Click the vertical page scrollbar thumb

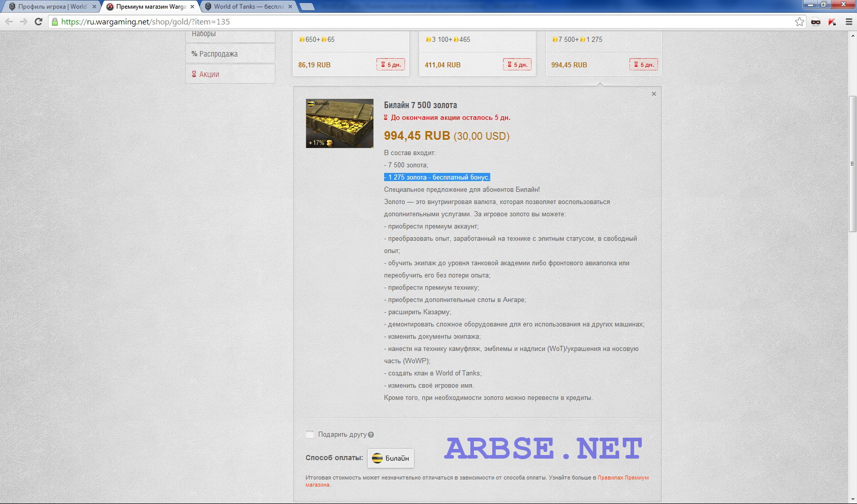point(852,163)
